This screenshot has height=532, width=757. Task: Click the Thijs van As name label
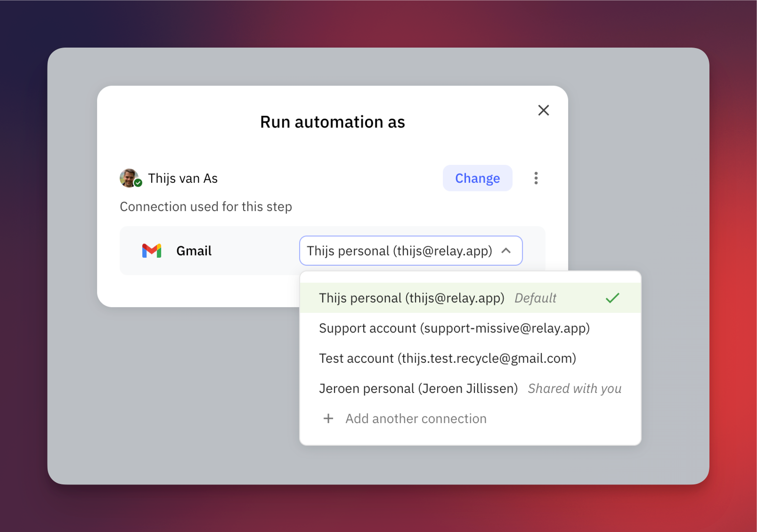tap(183, 178)
